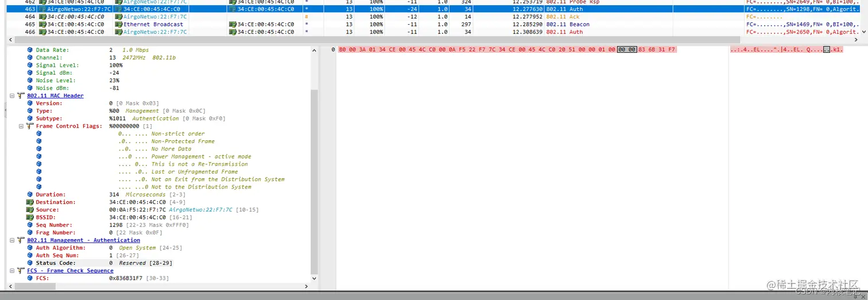
Task: Open the 802.11 MAC Header link
Action: tap(55, 96)
